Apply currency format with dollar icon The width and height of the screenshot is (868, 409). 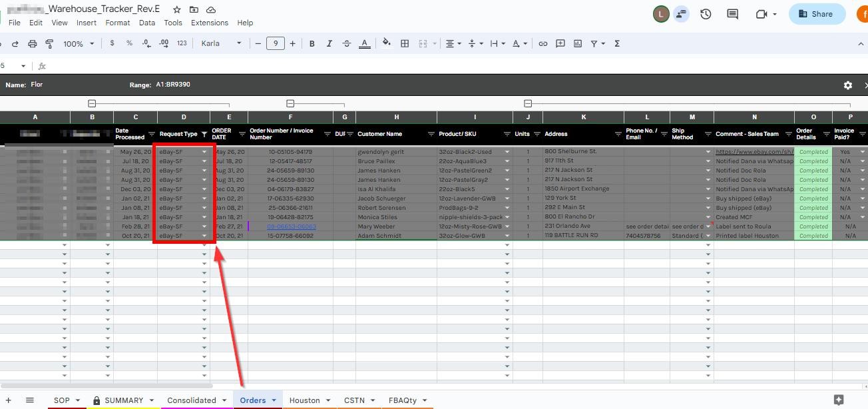[112, 43]
